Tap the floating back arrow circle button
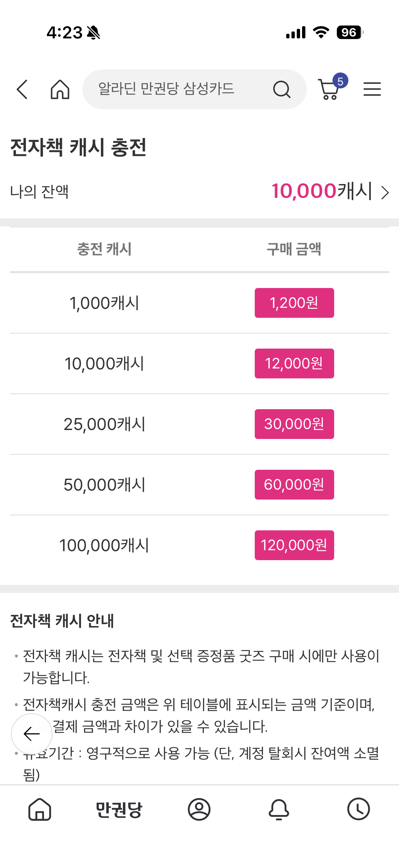 [32, 734]
